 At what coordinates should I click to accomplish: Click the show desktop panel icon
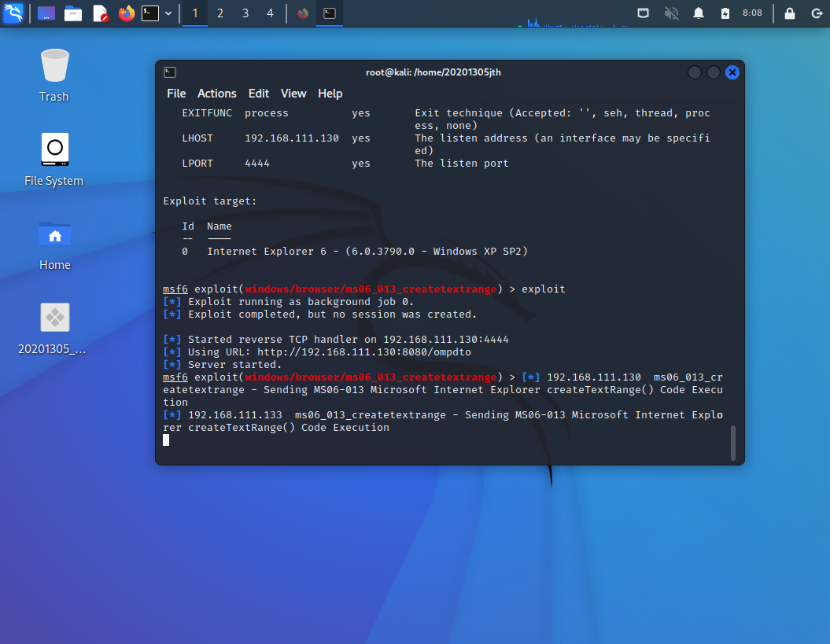click(46, 13)
